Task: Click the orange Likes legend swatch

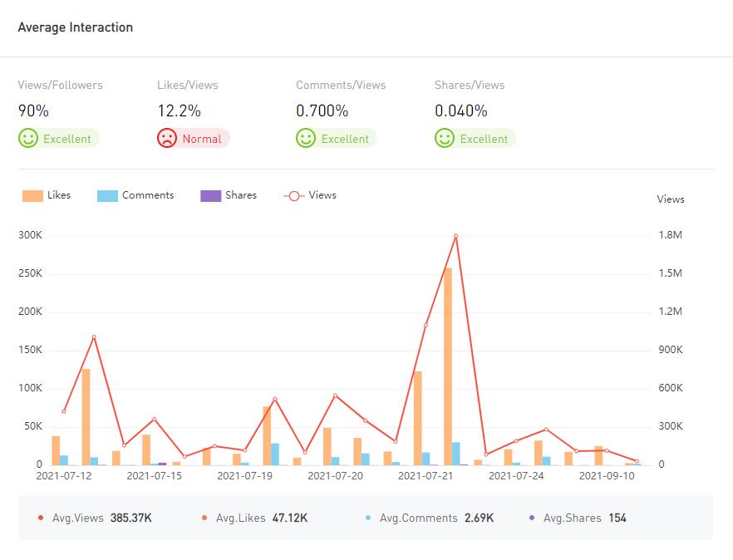Action: click(x=33, y=196)
